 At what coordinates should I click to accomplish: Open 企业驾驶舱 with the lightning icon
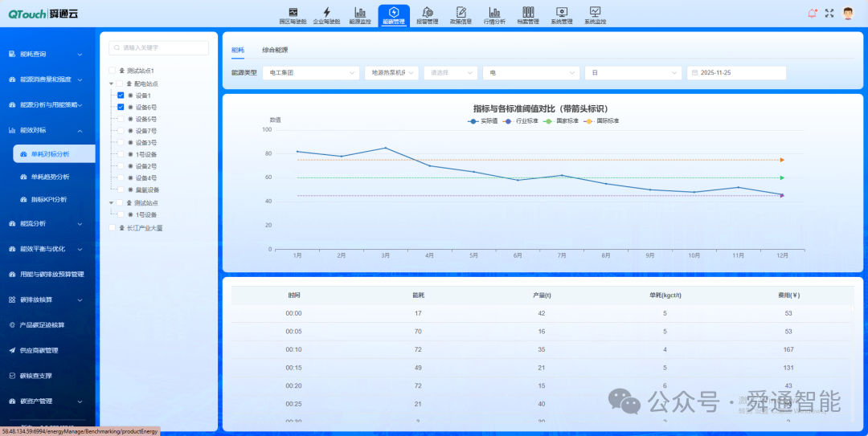(x=326, y=15)
